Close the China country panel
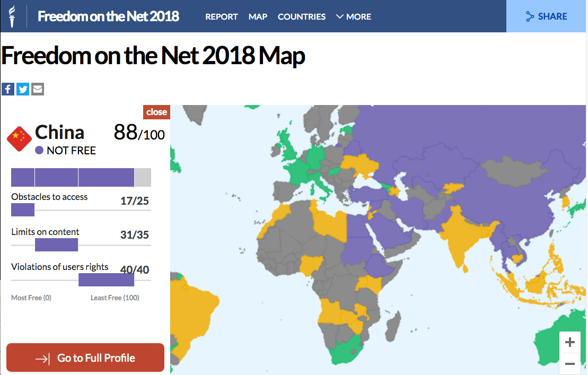The width and height of the screenshot is (588, 375). pyautogui.click(x=156, y=112)
